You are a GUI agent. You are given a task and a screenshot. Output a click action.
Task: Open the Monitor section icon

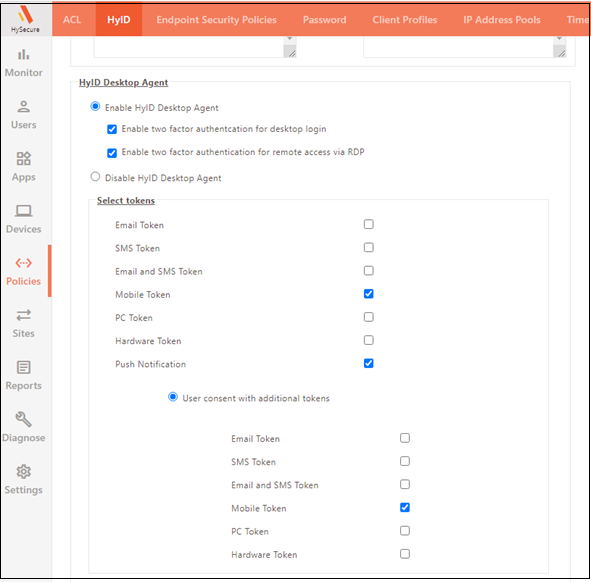tap(23, 55)
